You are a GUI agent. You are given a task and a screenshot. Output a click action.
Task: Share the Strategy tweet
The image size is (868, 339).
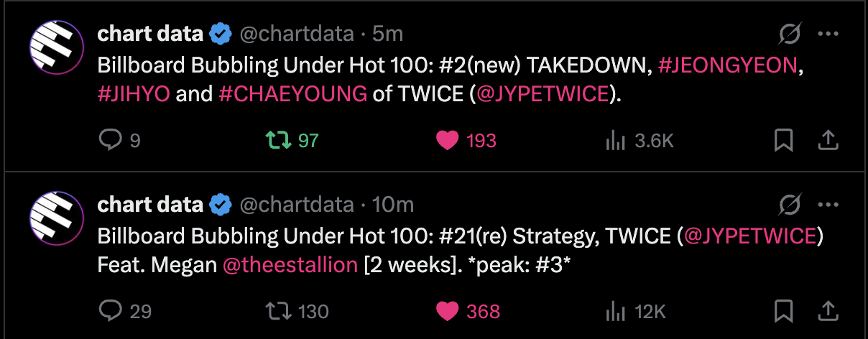[828, 311]
